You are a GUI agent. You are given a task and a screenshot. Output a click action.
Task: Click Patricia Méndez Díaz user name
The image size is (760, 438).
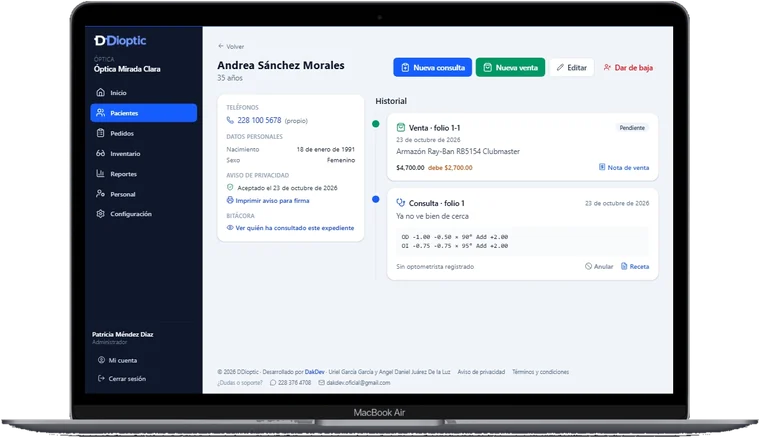point(123,334)
